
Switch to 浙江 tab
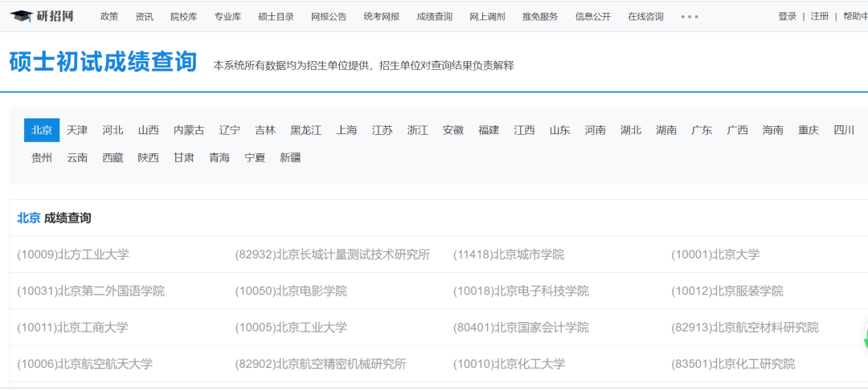pyautogui.click(x=417, y=131)
